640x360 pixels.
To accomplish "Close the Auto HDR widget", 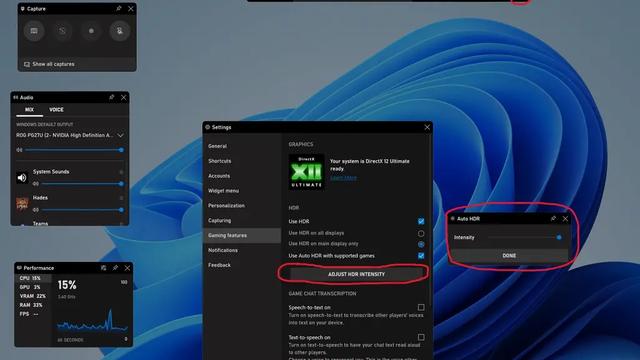I will point(565,219).
